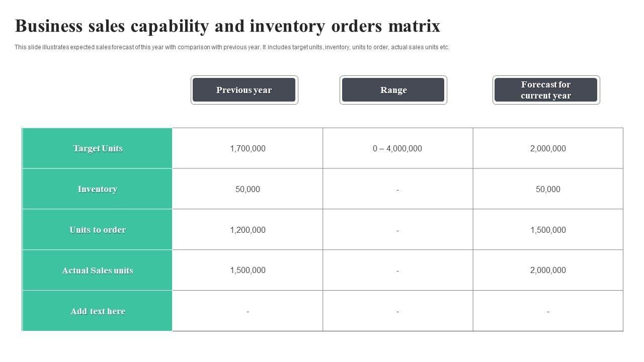
Task: Select the Range column header box
Action: pos(393,90)
